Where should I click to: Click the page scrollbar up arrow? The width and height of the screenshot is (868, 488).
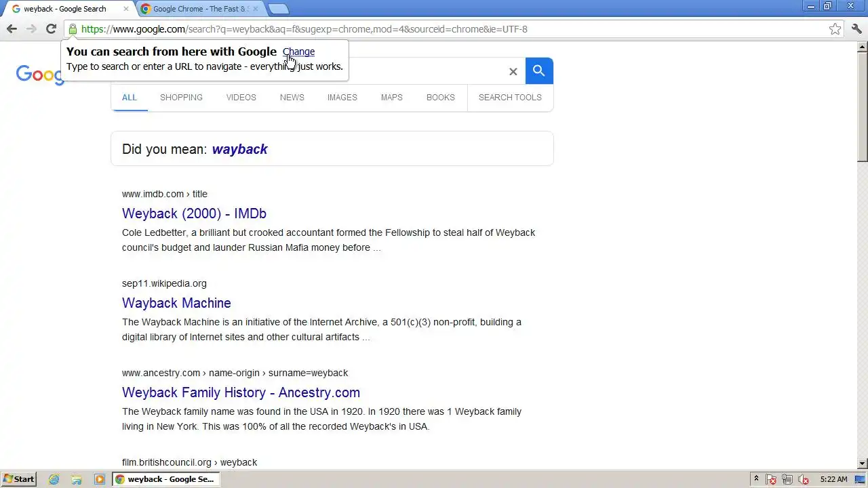pyautogui.click(x=863, y=47)
